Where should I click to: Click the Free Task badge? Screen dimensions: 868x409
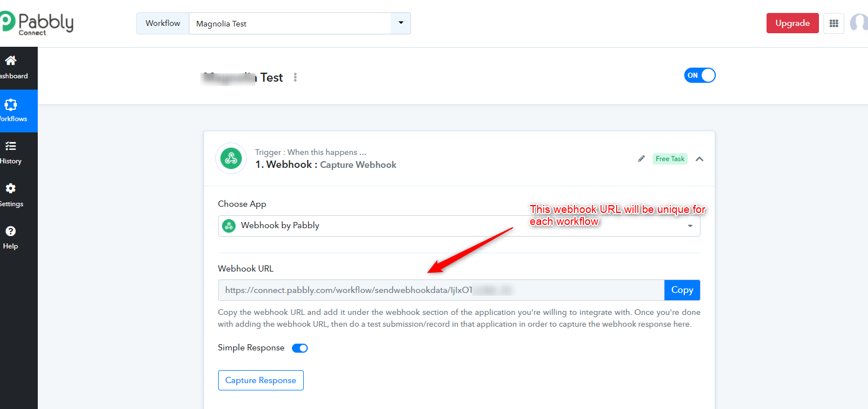(x=670, y=159)
